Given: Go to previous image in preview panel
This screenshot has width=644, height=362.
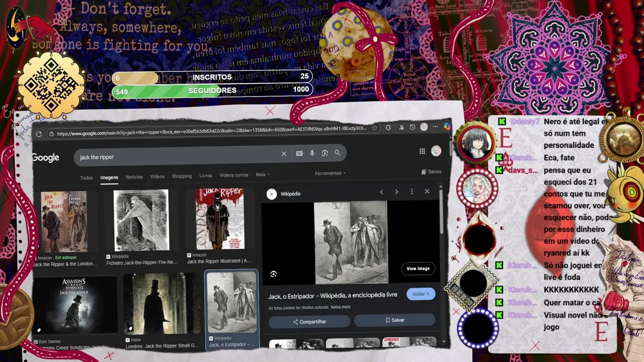Looking at the screenshot, I should point(381,192).
